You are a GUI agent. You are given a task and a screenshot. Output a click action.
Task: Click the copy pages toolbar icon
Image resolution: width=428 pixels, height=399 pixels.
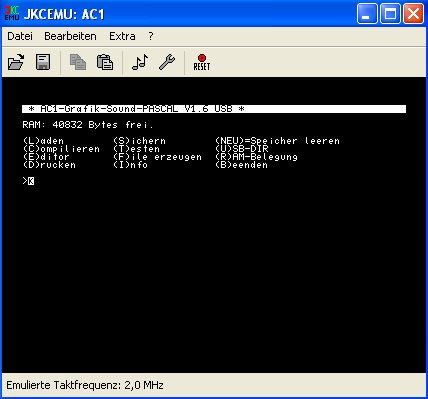point(78,62)
